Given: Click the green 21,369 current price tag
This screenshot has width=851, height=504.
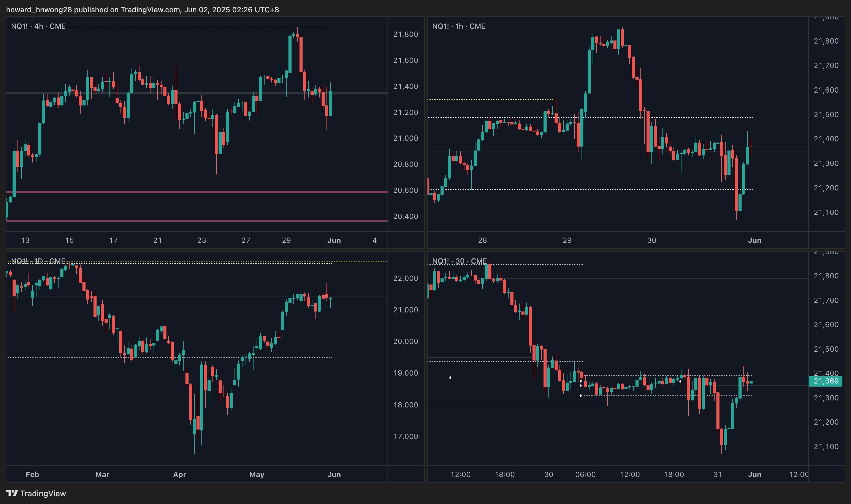Looking at the screenshot, I should click(826, 381).
